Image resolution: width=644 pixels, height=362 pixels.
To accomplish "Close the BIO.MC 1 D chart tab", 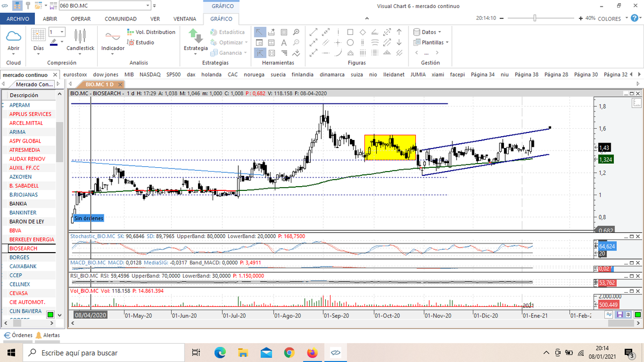I will pyautogui.click(x=120, y=84).
